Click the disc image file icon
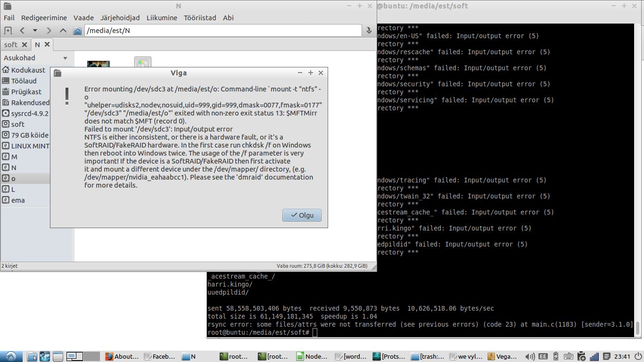This screenshot has width=644, height=362. 143,63
